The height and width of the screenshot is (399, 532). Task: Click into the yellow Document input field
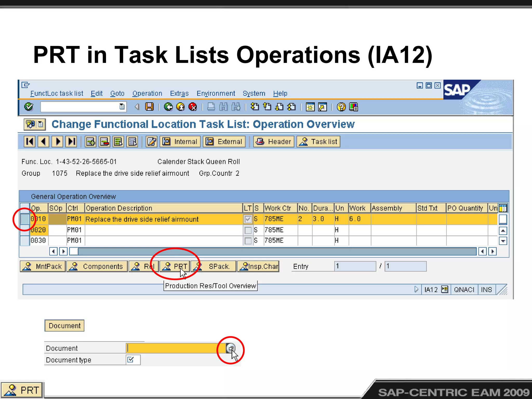pos(176,348)
